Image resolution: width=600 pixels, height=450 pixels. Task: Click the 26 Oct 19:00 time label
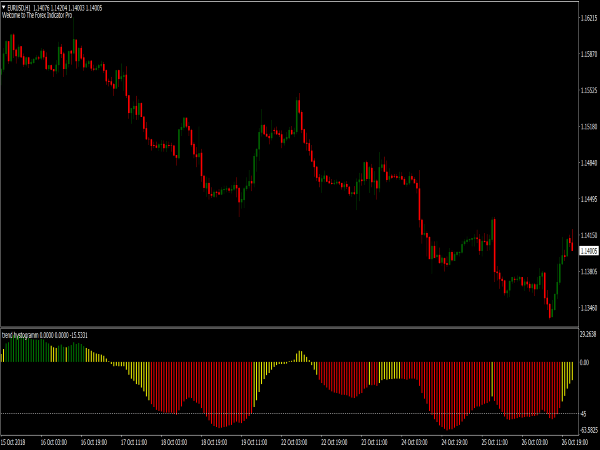click(x=575, y=442)
